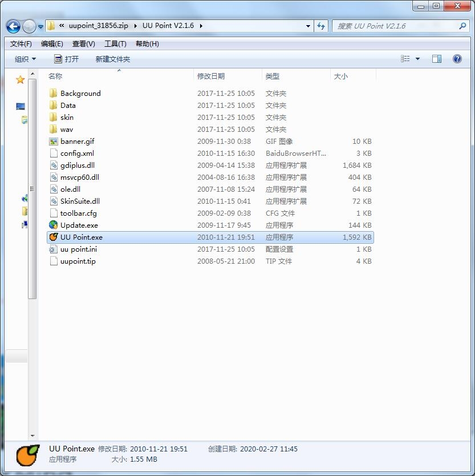This screenshot has width=475, height=476.
Task: Select the wav folder icon
Action: pos(53,130)
